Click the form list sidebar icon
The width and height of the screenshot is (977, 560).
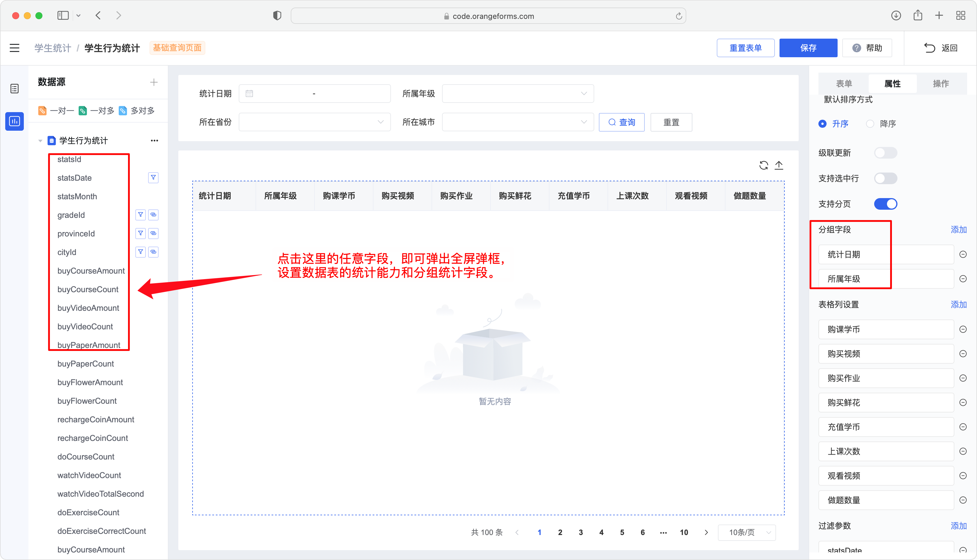click(x=15, y=89)
